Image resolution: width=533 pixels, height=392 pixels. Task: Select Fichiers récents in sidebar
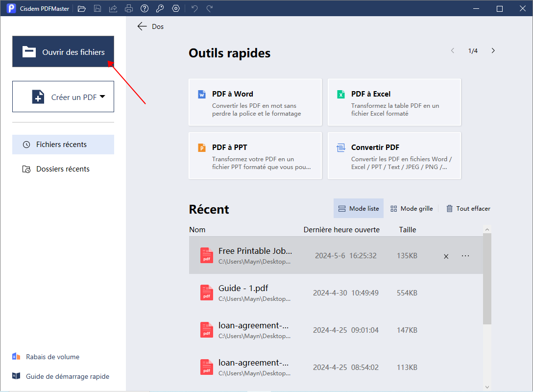point(63,145)
